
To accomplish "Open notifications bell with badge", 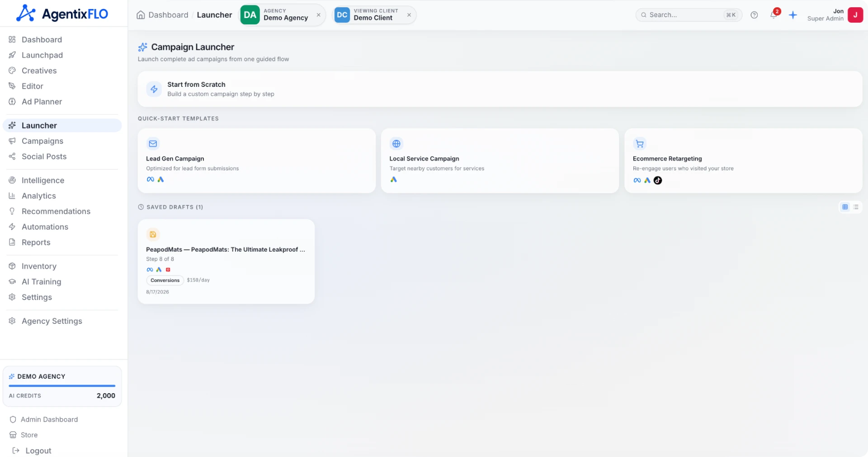I will (774, 14).
